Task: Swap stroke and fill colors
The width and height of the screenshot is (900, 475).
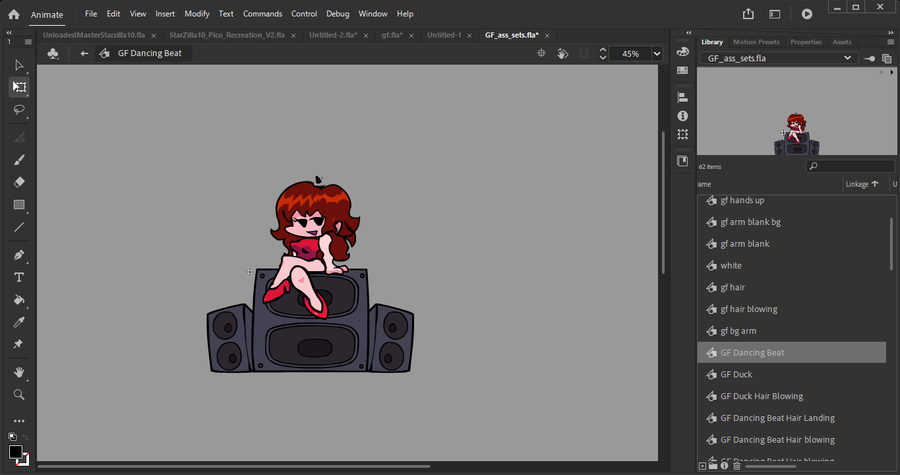Action: [25, 437]
